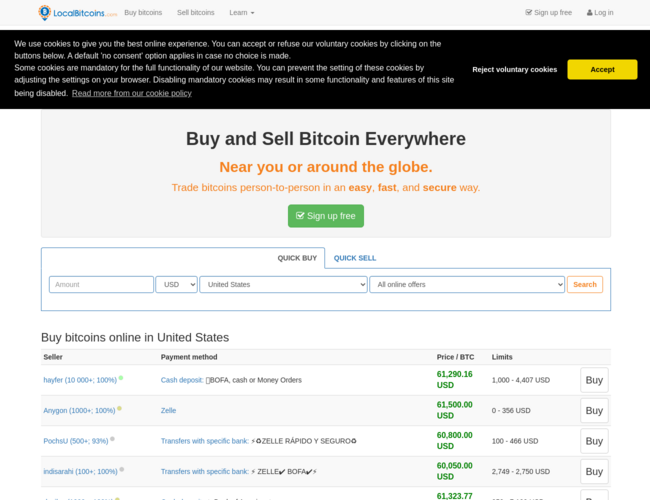The width and height of the screenshot is (650, 500).
Task: Click the 61,290.16 USD price
Action: tap(454, 380)
